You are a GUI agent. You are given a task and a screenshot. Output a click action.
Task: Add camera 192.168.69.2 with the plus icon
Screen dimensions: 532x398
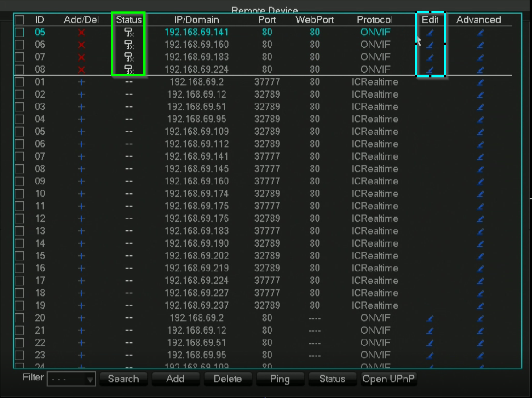[x=81, y=82]
